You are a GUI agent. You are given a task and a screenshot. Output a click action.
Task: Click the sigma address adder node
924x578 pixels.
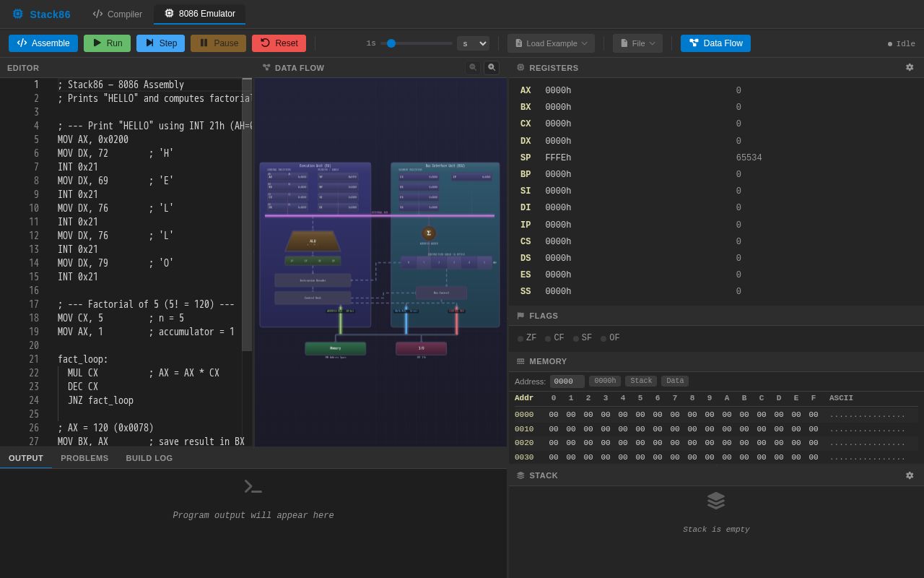pyautogui.click(x=429, y=233)
